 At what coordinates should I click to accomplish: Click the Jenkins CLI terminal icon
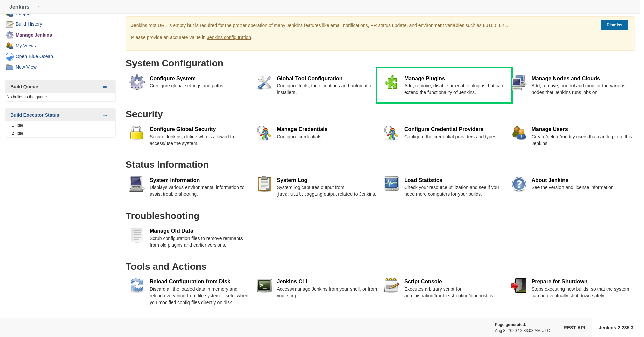pyautogui.click(x=264, y=285)
